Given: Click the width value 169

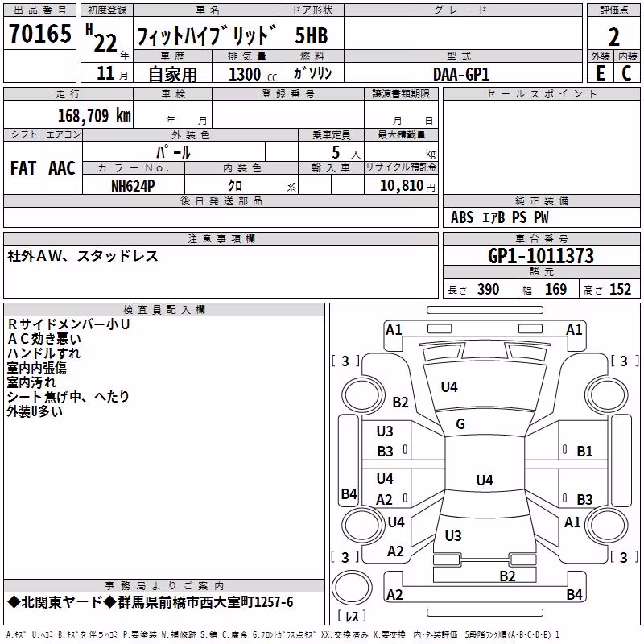Looking at the screenshot, I should pyautogui.click(x=555, y=290).
